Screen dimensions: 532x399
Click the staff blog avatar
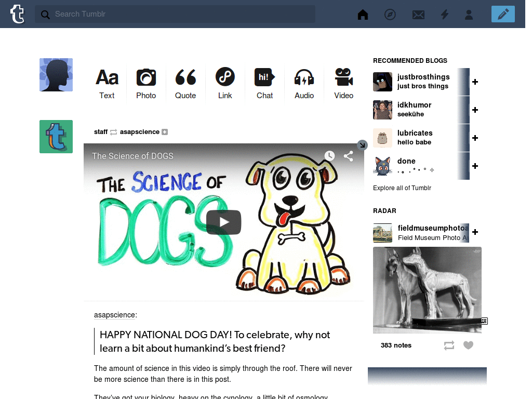pos(56,137)
